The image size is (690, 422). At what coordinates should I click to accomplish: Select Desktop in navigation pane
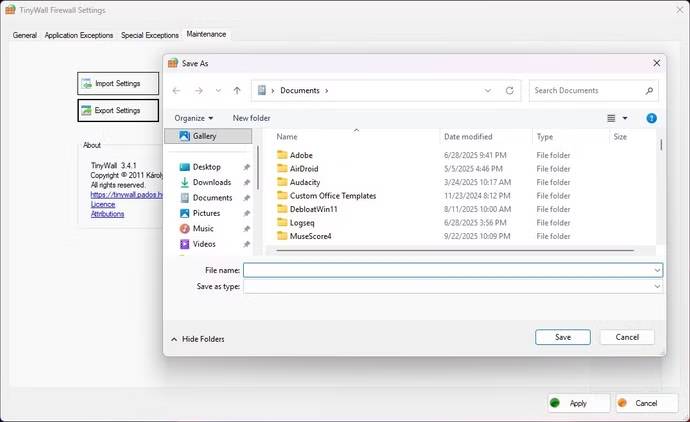click(x=206, y=167)
